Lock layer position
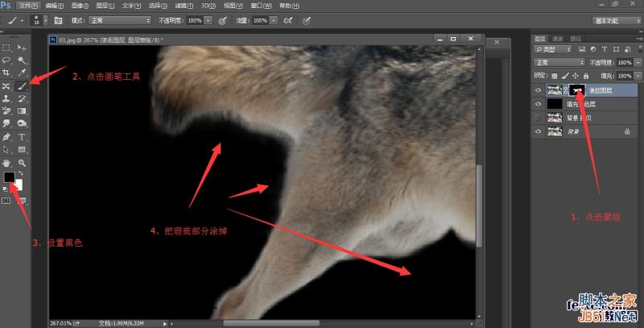 tap(576, 76)
